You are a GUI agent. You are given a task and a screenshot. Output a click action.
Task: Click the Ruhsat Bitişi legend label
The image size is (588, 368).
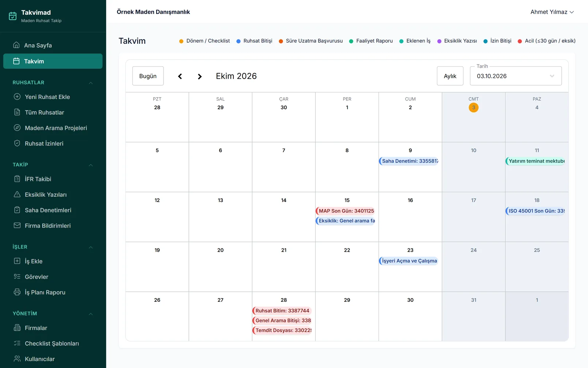click(x=258, y=41)
